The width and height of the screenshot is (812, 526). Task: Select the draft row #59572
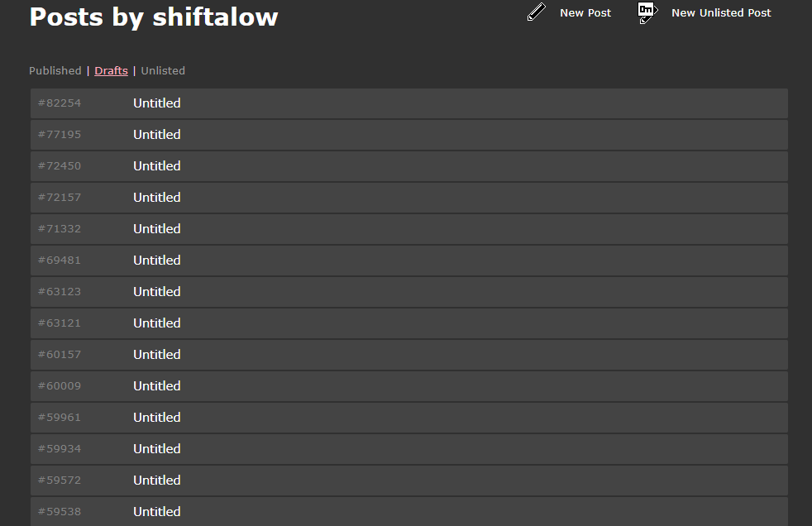(409, 481)
